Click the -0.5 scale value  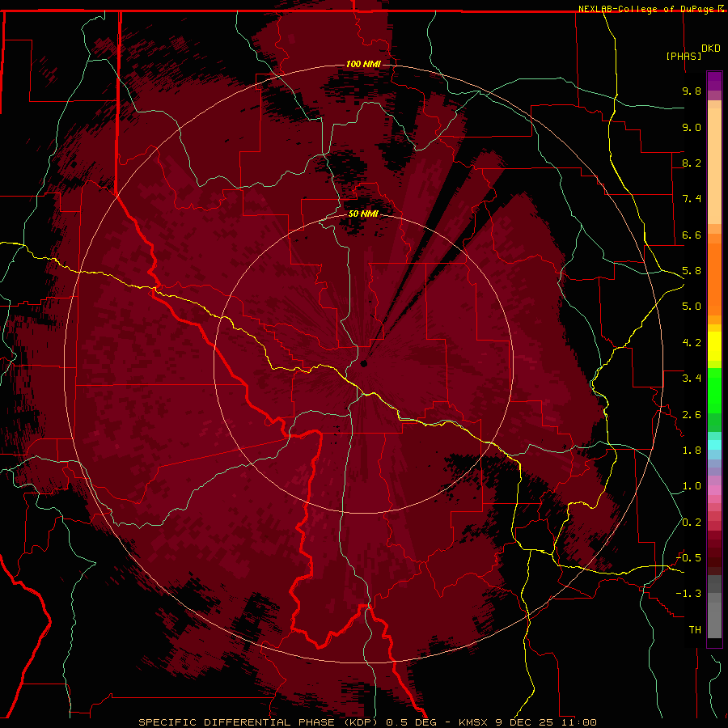tap(688, 558)
